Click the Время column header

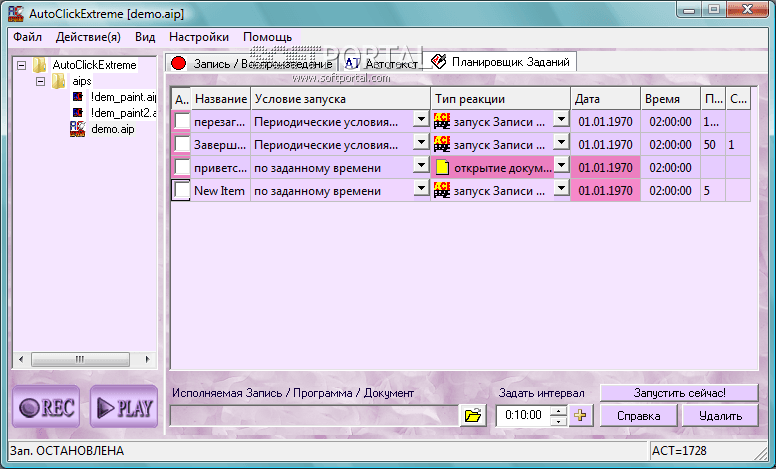(671, 98)
